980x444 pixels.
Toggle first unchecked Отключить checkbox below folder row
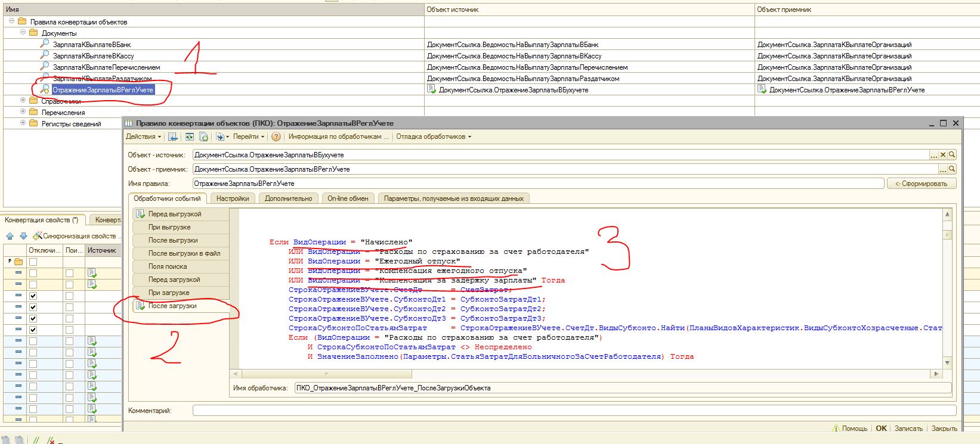coord(33,273)
